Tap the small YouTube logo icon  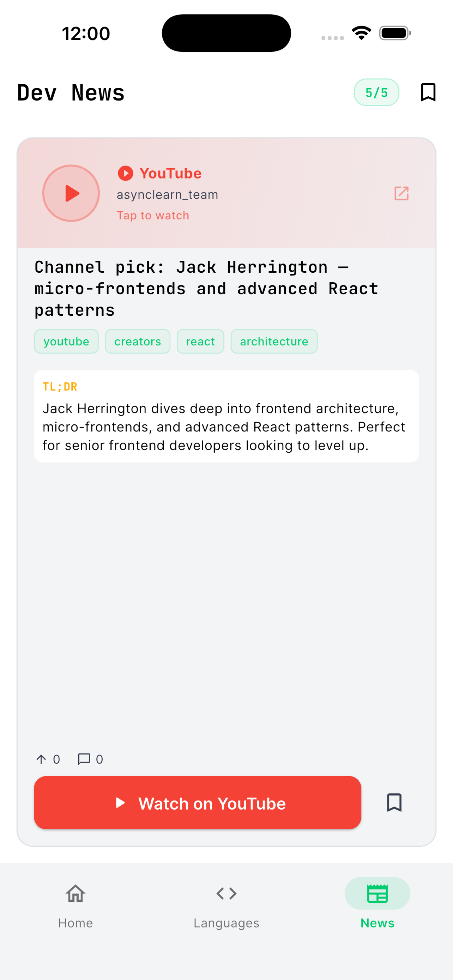click(126, 174)
